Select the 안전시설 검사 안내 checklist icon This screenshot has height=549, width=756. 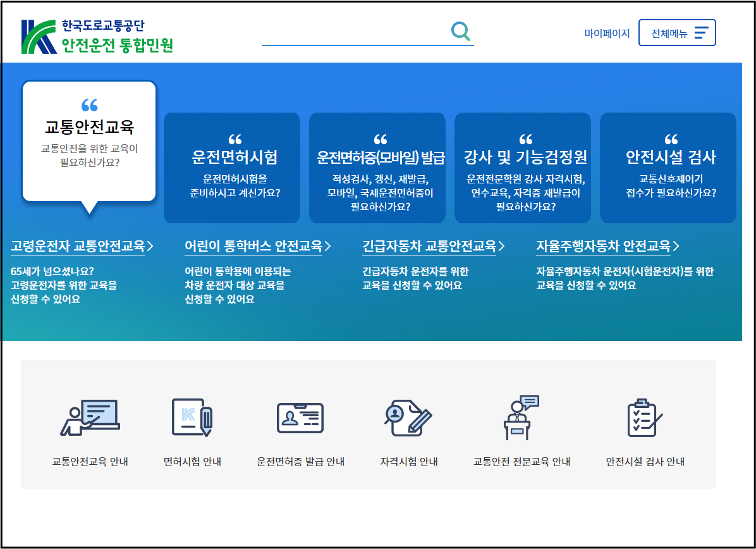[644, 417]
